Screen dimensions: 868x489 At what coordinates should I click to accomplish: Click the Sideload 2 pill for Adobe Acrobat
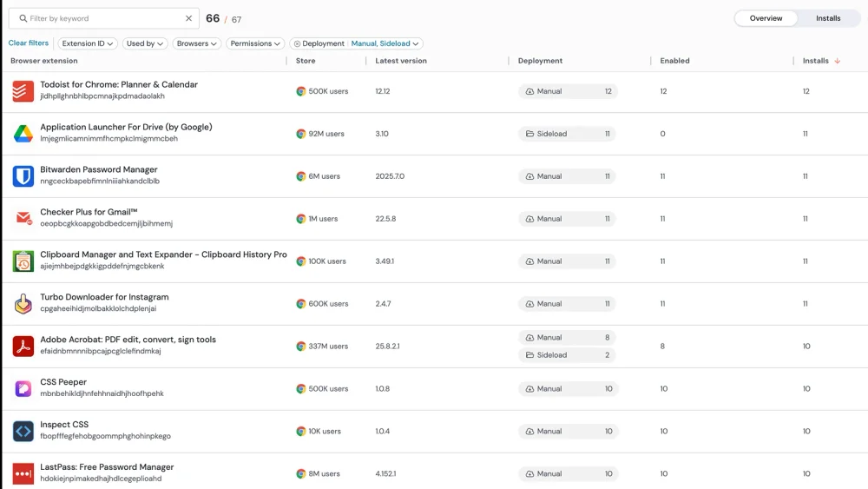coord(567,355)
